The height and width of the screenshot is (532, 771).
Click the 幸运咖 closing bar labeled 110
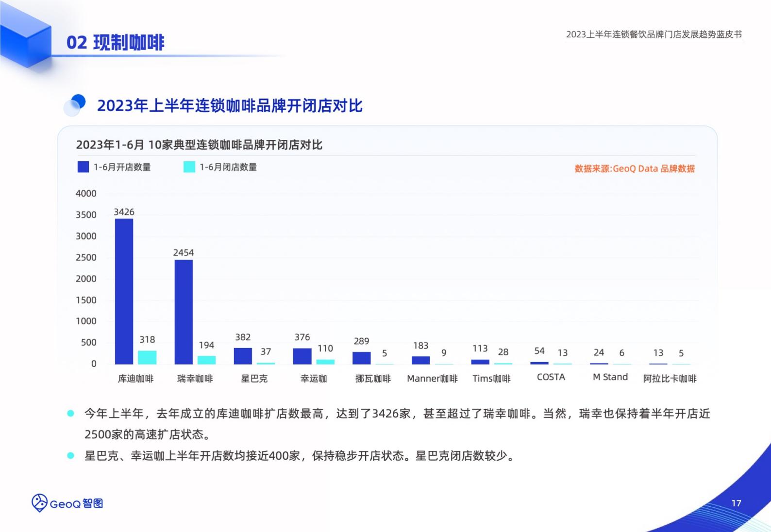tap(325, 362)
